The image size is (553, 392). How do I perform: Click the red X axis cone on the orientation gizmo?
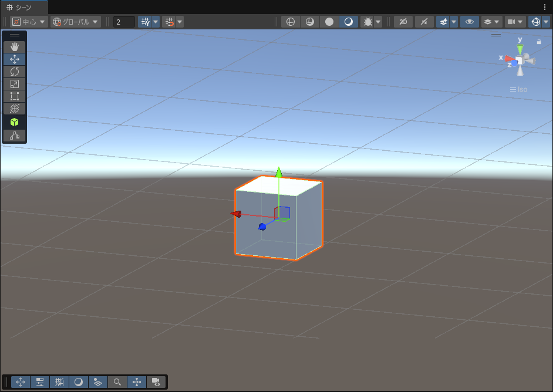pos(510,59)
